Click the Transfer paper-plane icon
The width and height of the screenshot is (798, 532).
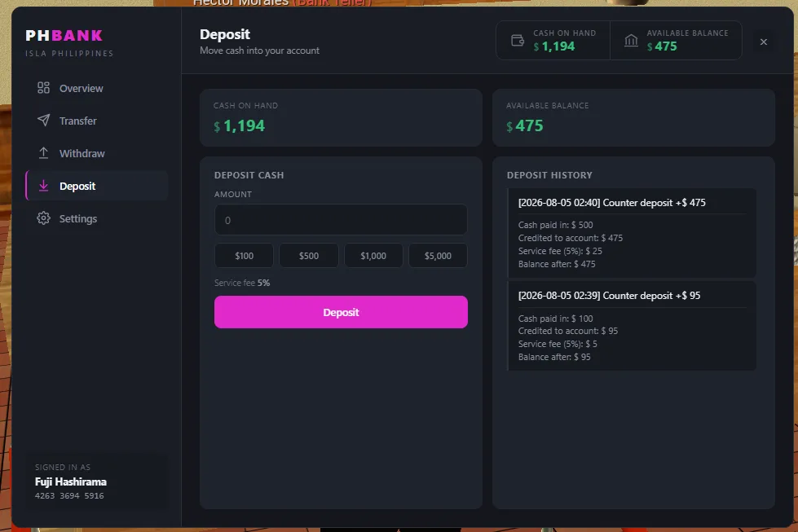coord(43,121)
